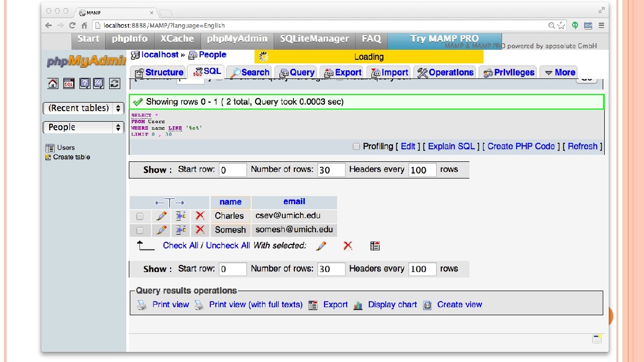644x362 pixels.
Task: Delete the Charles row red X
Action: tap(200, 216)
